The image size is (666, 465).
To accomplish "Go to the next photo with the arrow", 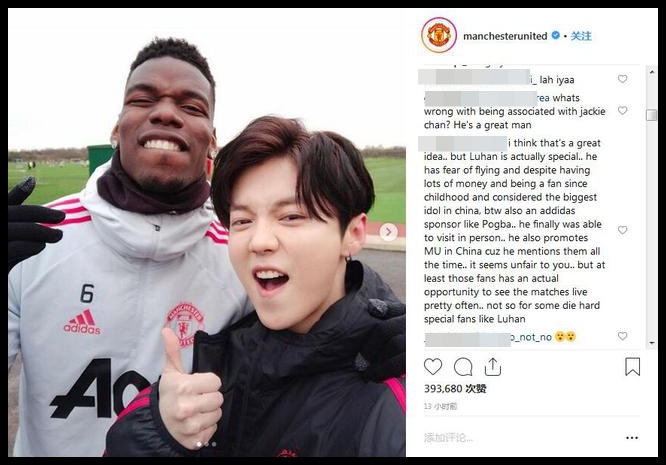I will (x=388, y=232).
